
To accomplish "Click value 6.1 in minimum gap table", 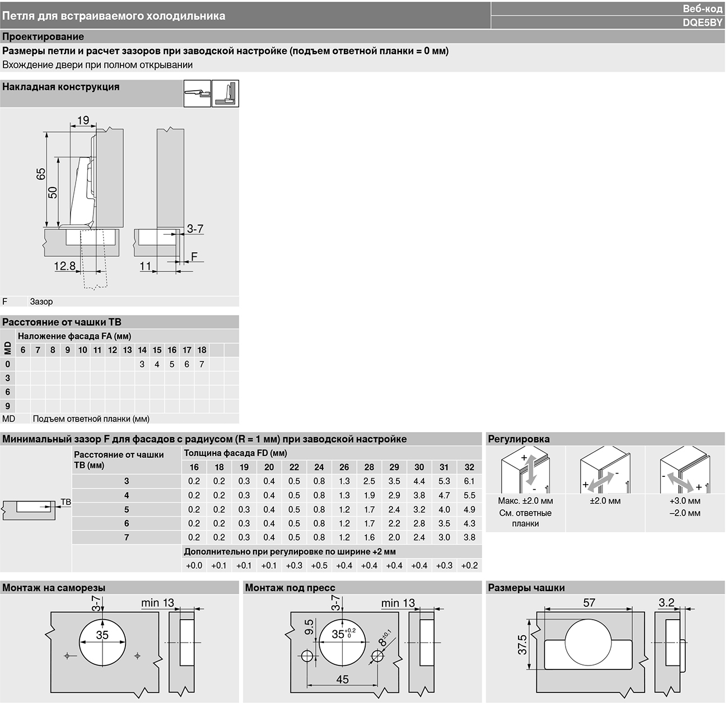I will tap(469, 481).
